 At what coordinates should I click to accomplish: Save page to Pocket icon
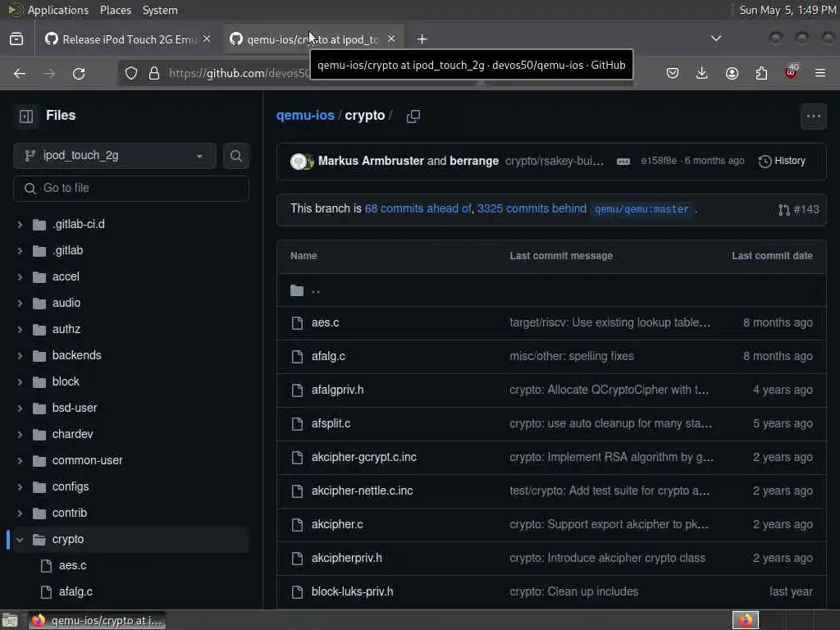(x=673, y=73)
